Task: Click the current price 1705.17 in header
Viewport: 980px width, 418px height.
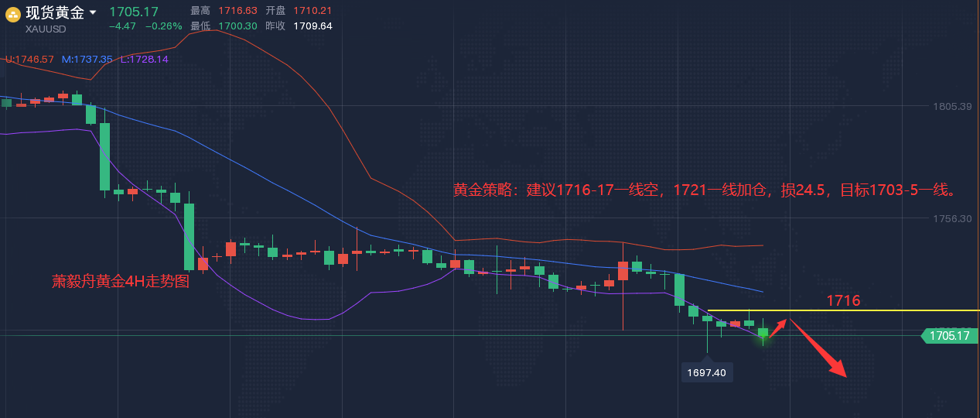Action: pos(133,12)
